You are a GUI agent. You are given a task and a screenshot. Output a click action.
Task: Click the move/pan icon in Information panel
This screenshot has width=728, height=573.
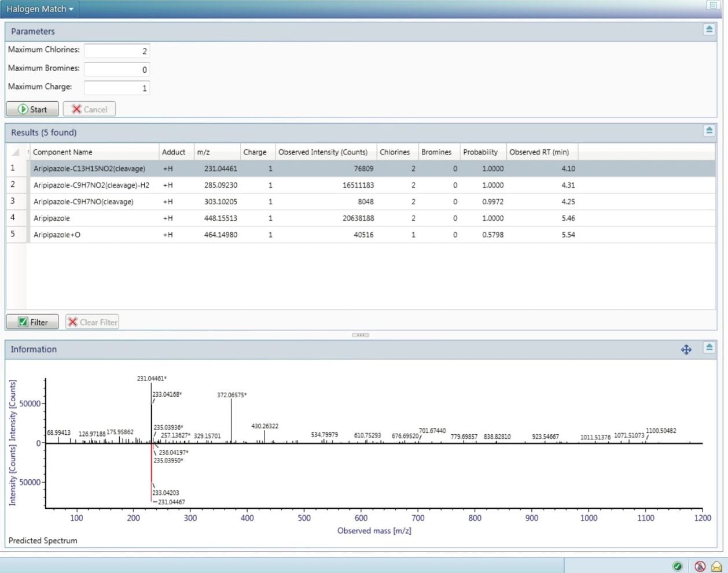(686, 350)
